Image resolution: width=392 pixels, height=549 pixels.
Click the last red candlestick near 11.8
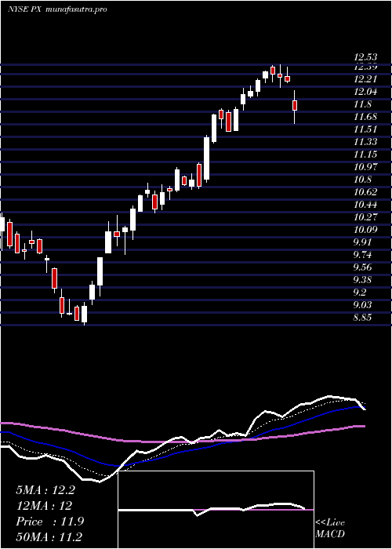click(295, 105)
